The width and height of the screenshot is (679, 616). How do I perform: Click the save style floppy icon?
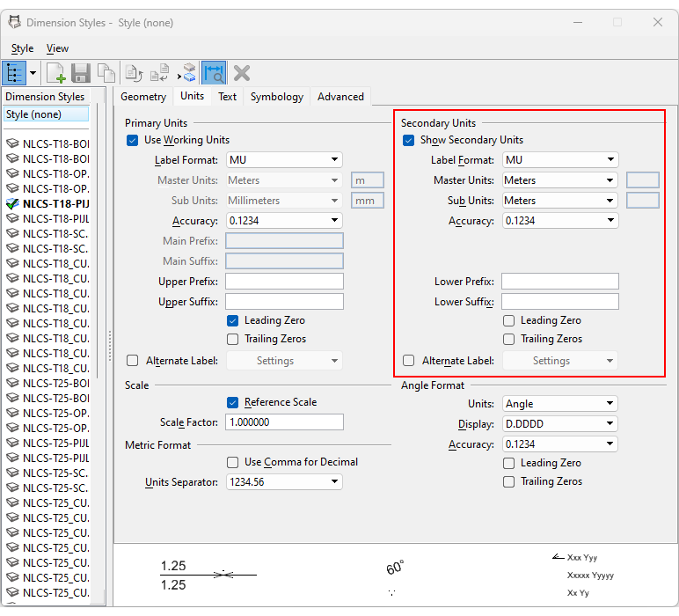point(81,73)
